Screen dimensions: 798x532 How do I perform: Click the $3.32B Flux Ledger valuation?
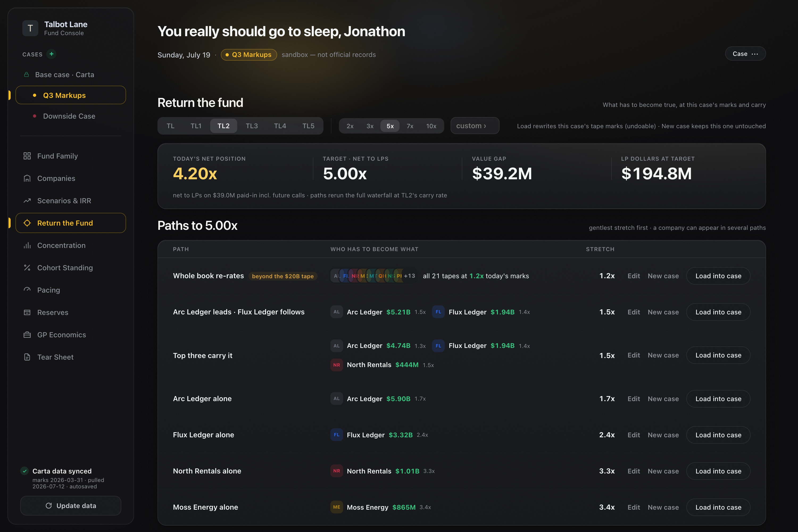[x=401, y=435]
